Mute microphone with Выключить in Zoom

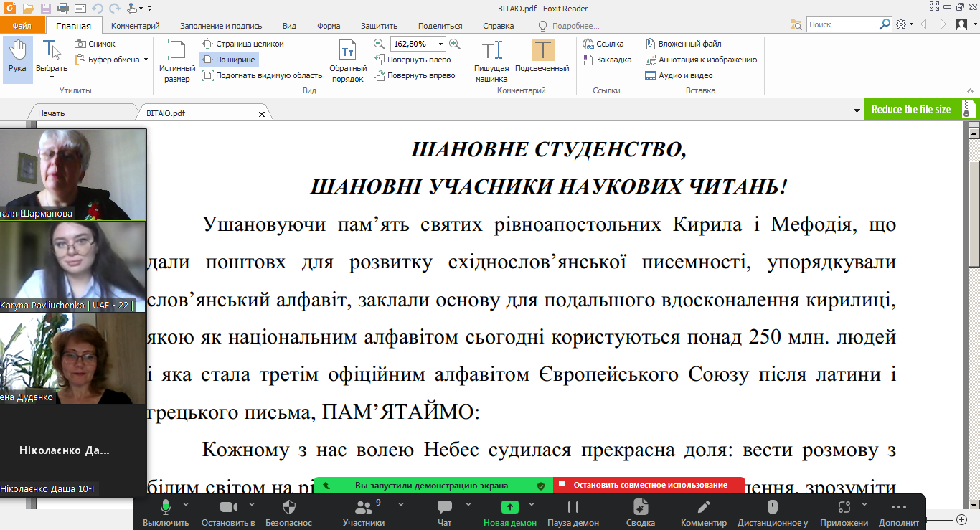click(x=166, y=514)
